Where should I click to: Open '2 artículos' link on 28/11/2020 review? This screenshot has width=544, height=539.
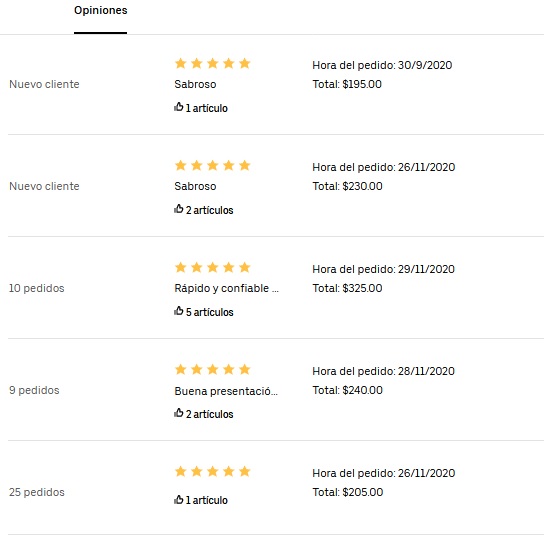click(210, 414)
